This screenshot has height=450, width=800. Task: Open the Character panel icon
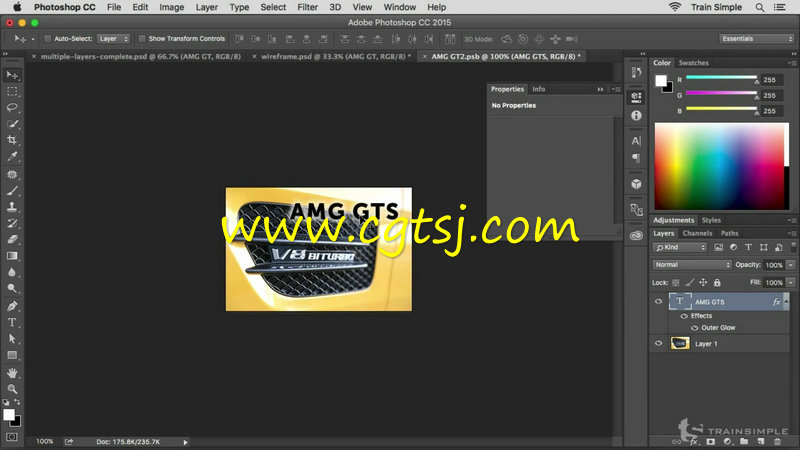(636, 141)
